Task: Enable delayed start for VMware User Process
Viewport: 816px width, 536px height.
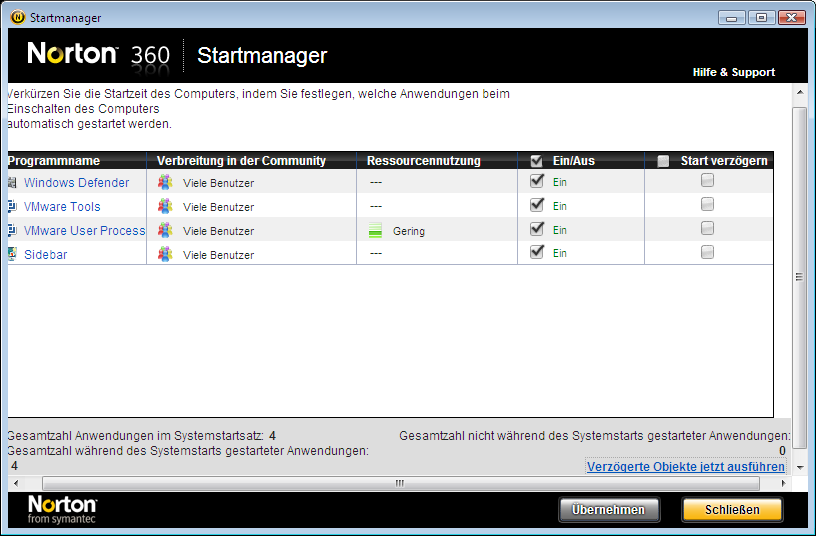Action: pyautogui.click(x=707, y=228)
